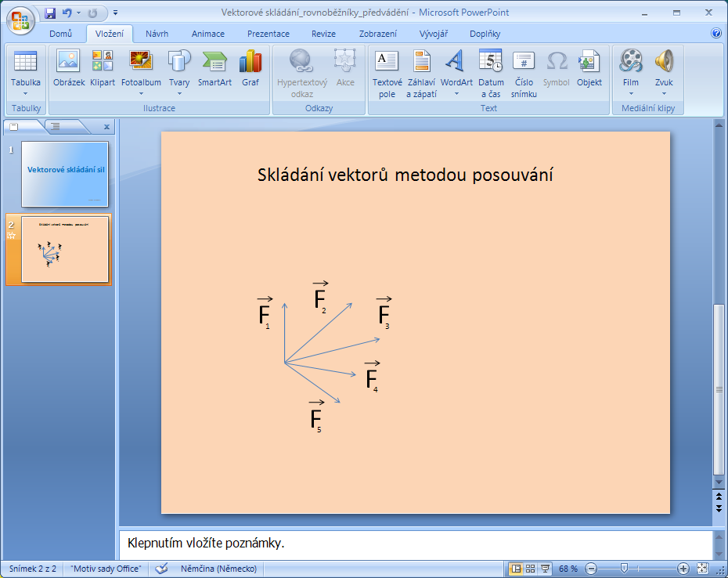Expand the Undo history dropdown
Screen dimensions: 728x578
click(x=79, y=13)
